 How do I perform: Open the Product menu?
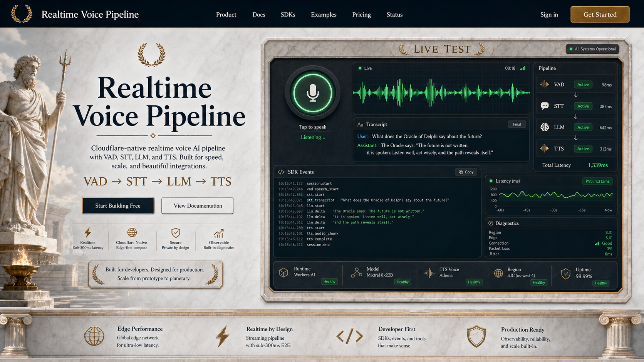pyautogui.click(x=226, y=15)
